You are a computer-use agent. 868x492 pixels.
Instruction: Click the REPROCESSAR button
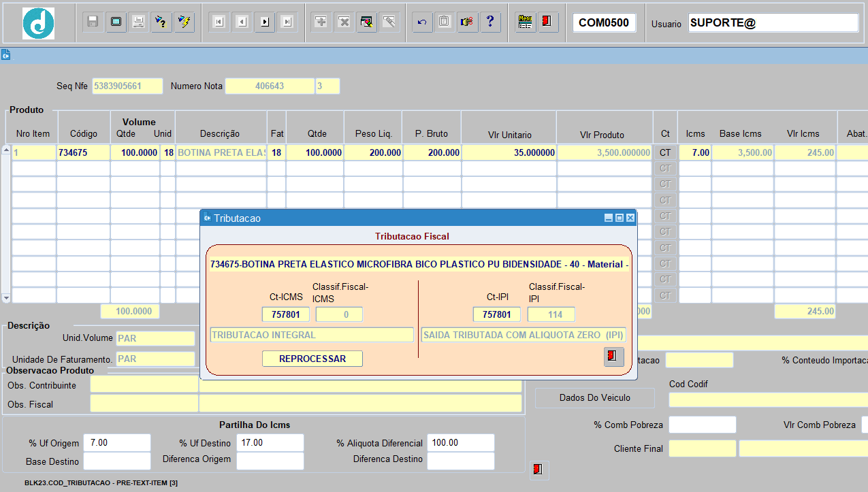tap(312, 359)
